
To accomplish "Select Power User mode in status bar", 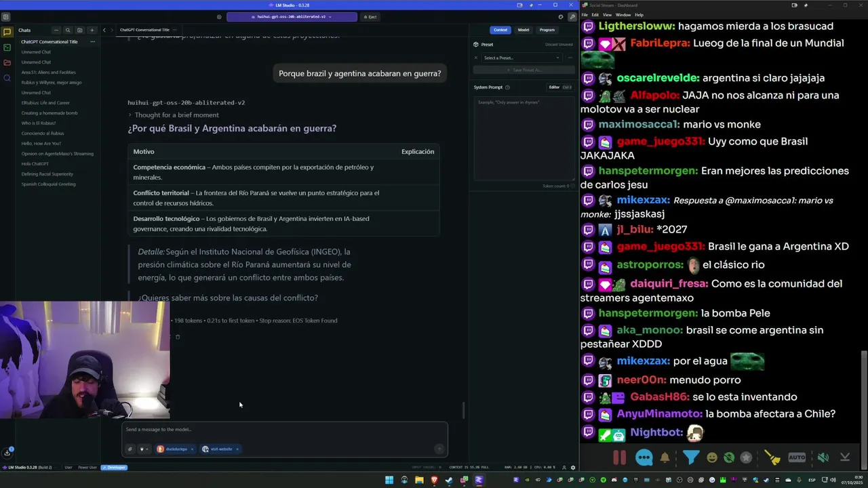I will pos(87,468).
